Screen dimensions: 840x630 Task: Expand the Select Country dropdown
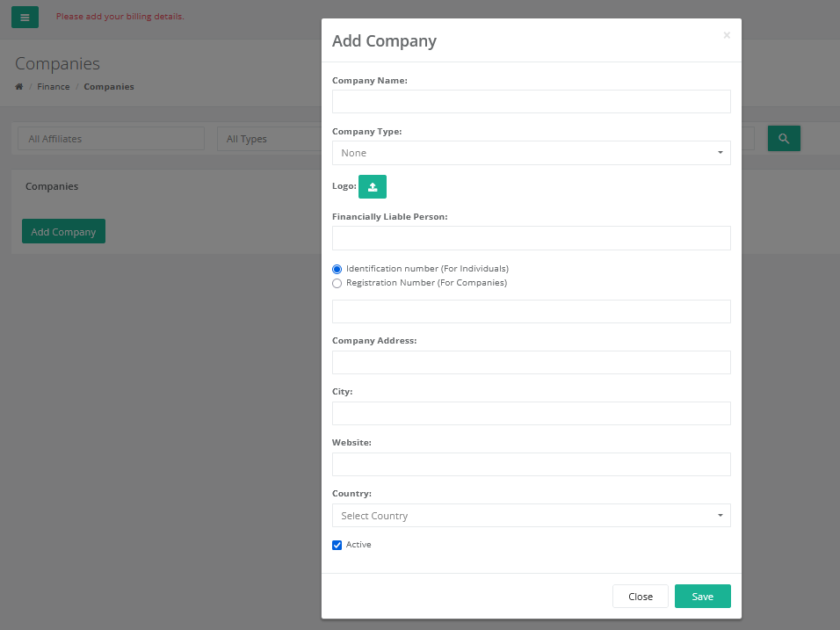[532, 516]
